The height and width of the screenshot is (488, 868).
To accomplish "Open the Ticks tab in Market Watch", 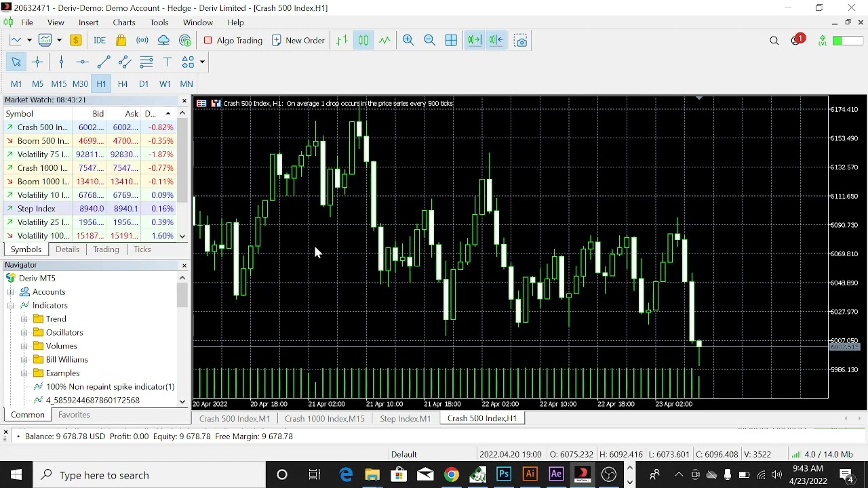I will [x=142, y=250].
